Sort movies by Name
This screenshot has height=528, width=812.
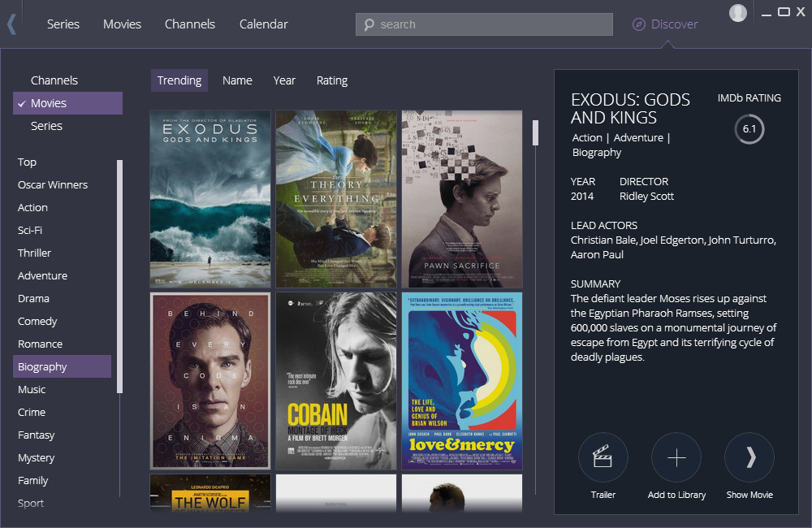[237, 80]
